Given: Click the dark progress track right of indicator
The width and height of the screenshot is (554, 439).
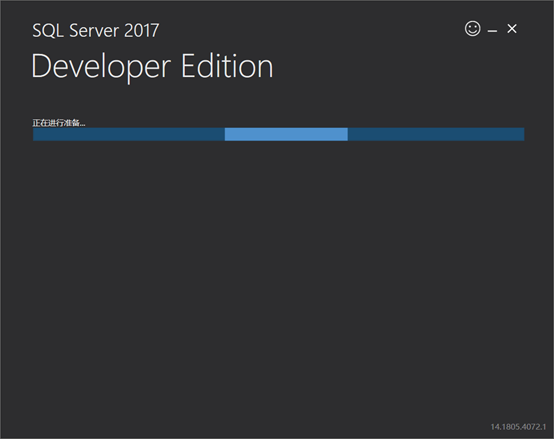Looking at the screenshot, I should [436, 134].
